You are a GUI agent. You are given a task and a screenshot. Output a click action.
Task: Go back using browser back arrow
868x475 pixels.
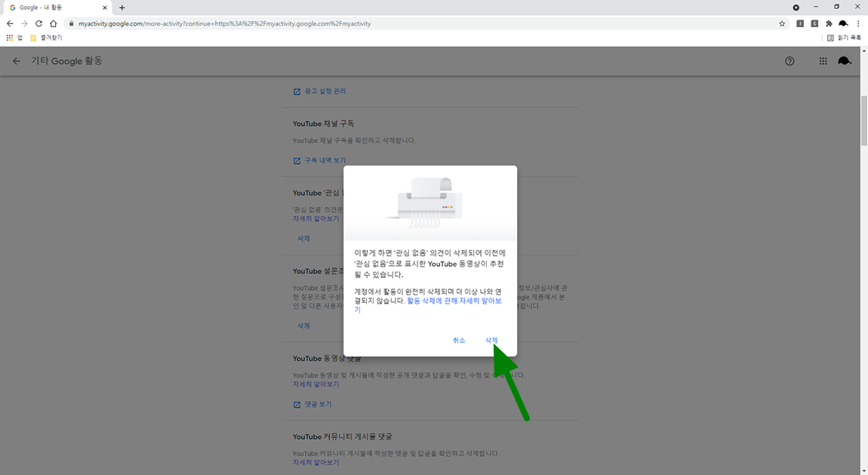(x=10, y=23)
